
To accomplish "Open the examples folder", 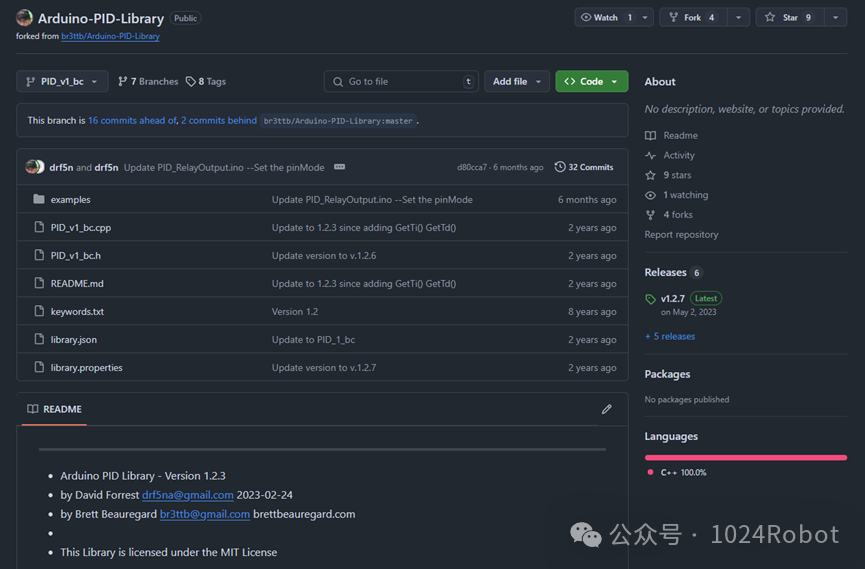I will [70, 200].
